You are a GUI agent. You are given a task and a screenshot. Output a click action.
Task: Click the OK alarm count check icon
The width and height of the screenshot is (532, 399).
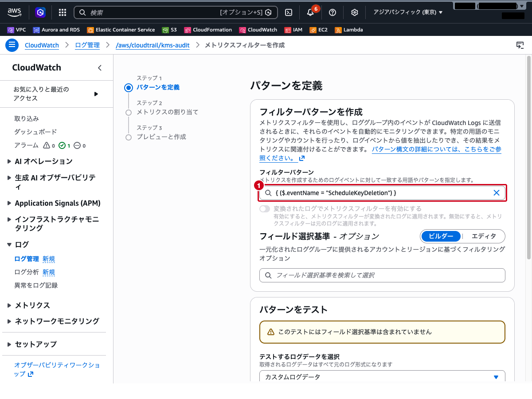click(62, 145)
